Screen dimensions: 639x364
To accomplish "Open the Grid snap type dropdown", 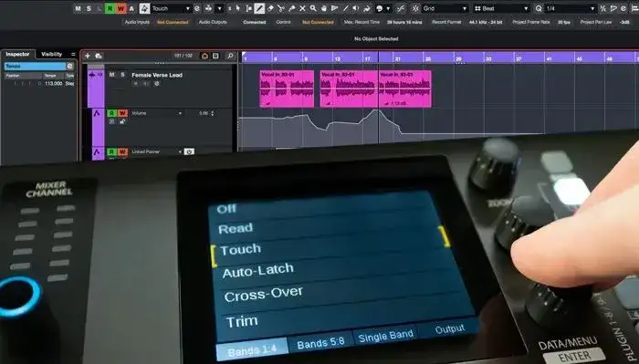I will (445, 8).
